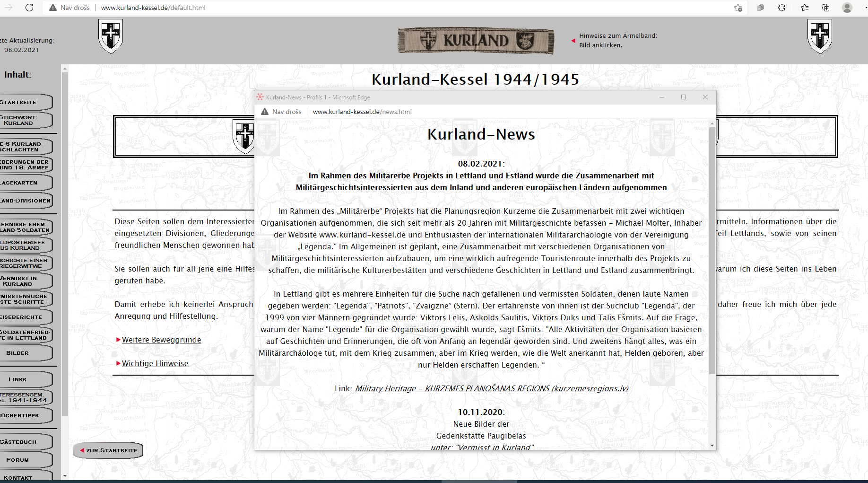
Task: Open the Forum sidebar button
Action: [26, 460]
